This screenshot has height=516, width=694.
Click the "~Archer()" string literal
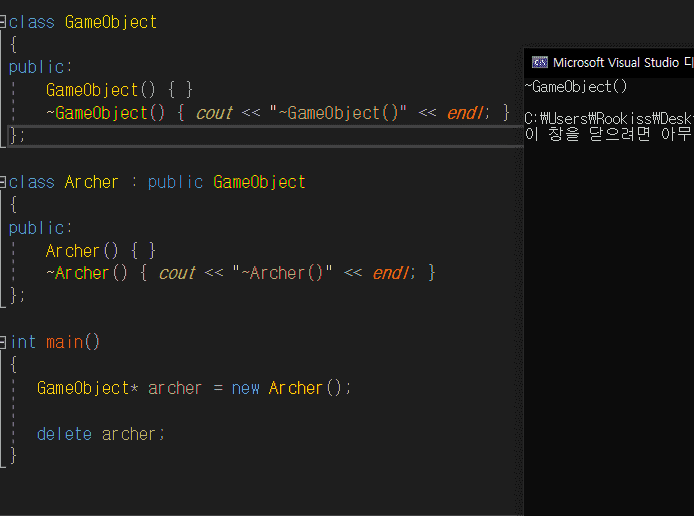pyautogui.click(x=282, y=273)
